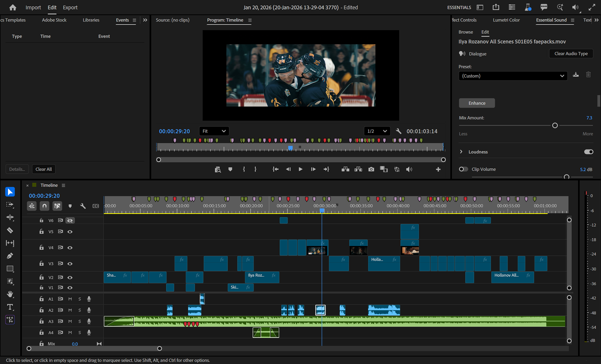Select the Hand tool

[10, 294]
